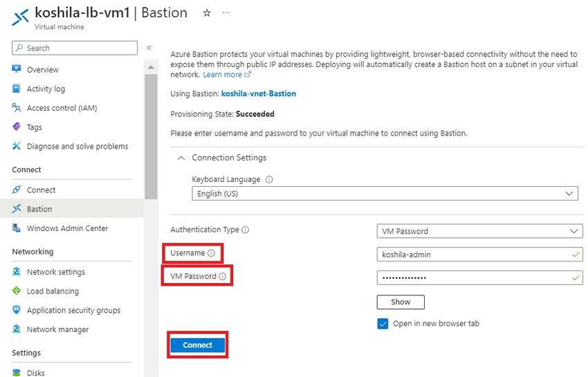
Task: Open Network settings menu item
Action: click(x=55, y=272)
